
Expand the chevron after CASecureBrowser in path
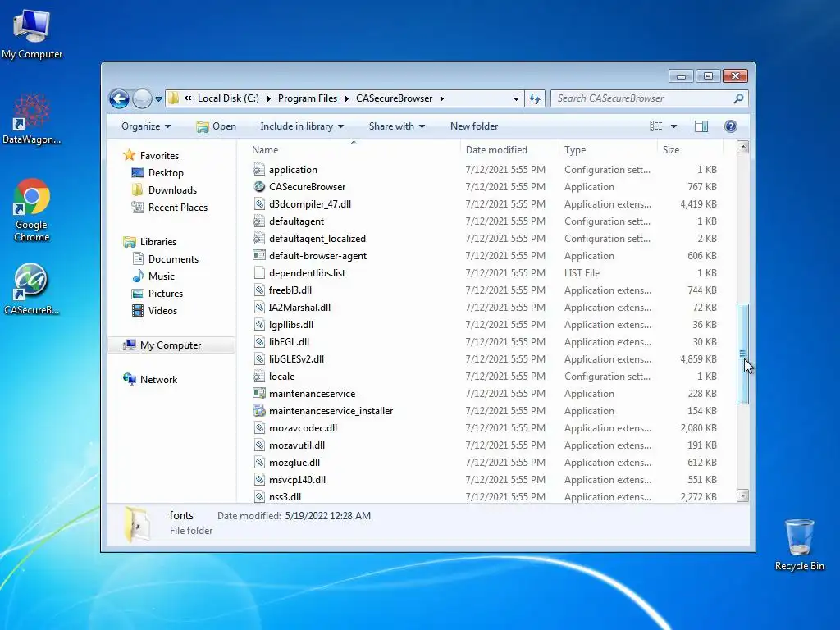point(442,98)
